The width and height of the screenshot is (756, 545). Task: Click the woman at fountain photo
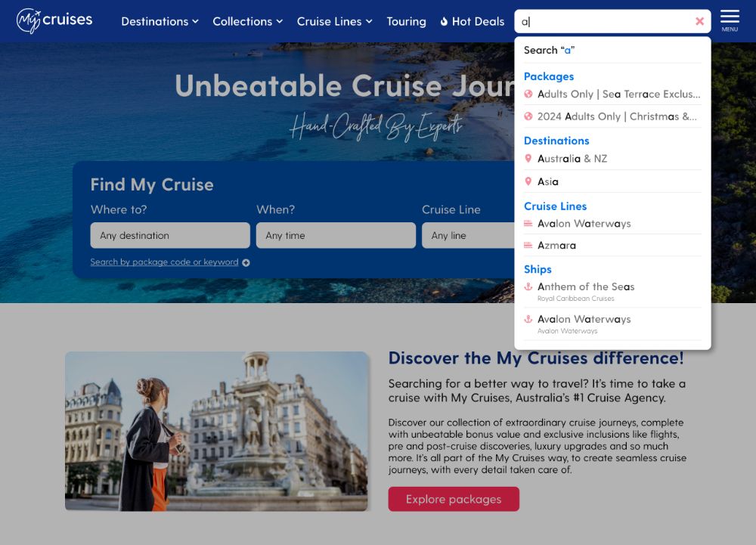pos(216,432)
